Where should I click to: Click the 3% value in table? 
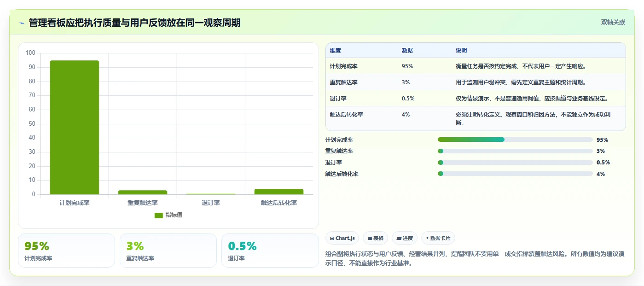pos(406,82)
